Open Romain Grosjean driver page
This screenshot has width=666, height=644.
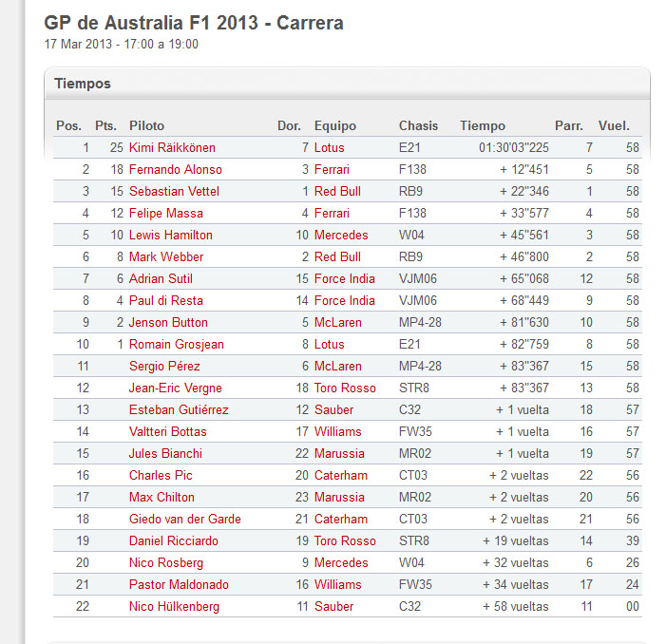(x=177, y=344)
